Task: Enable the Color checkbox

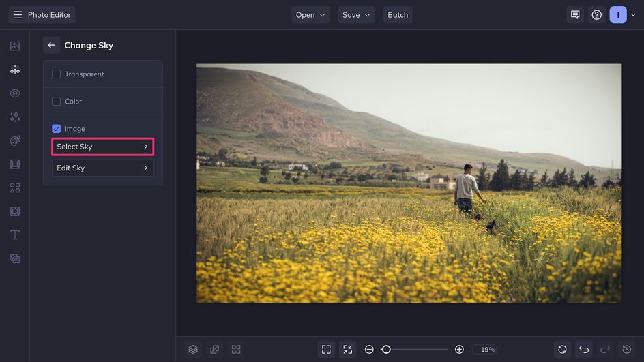Action: click(56, 102)
